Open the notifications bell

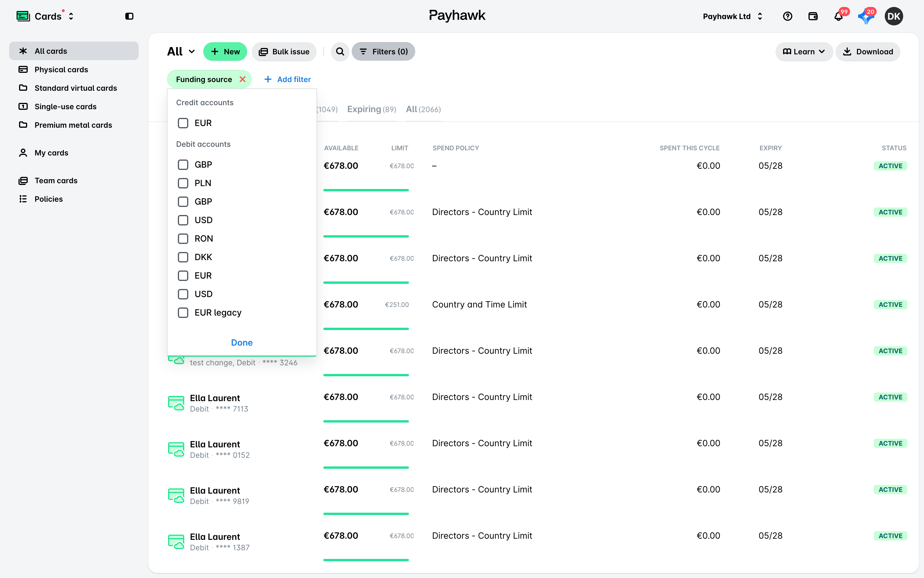click(x=839, y=16)
